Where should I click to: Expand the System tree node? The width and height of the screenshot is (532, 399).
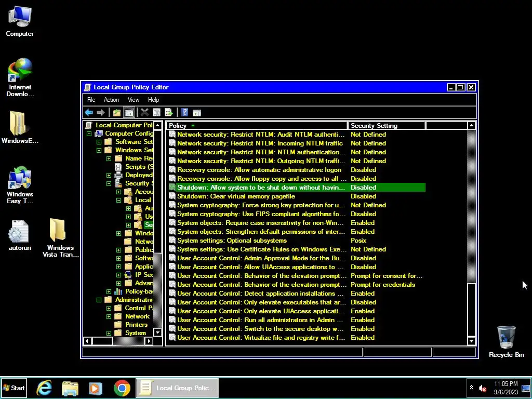click(109, 333)
